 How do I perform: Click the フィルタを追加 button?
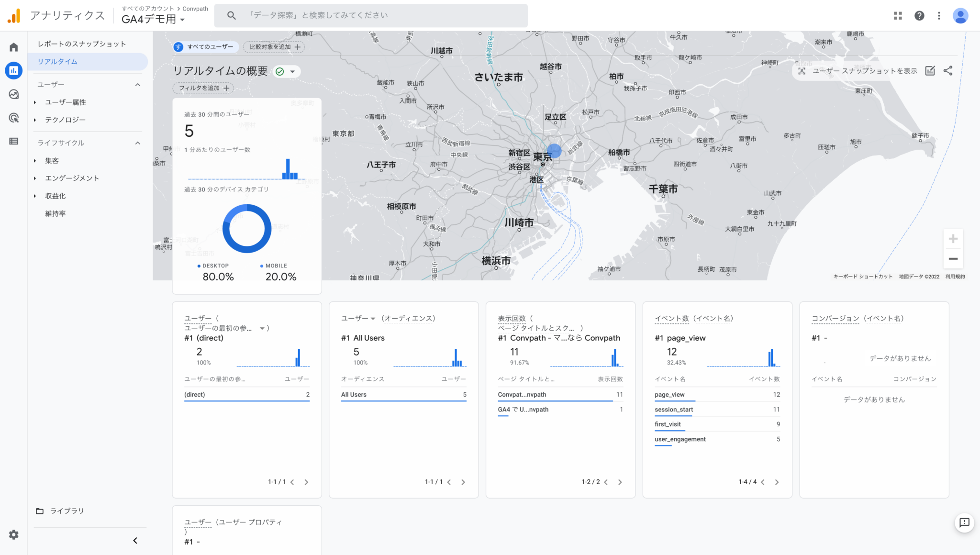click(202, 88)
